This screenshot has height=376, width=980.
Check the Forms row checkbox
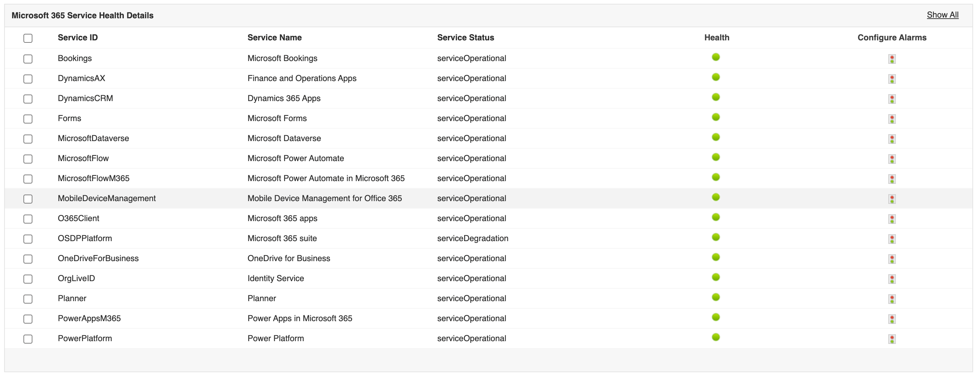click(28, 119)
